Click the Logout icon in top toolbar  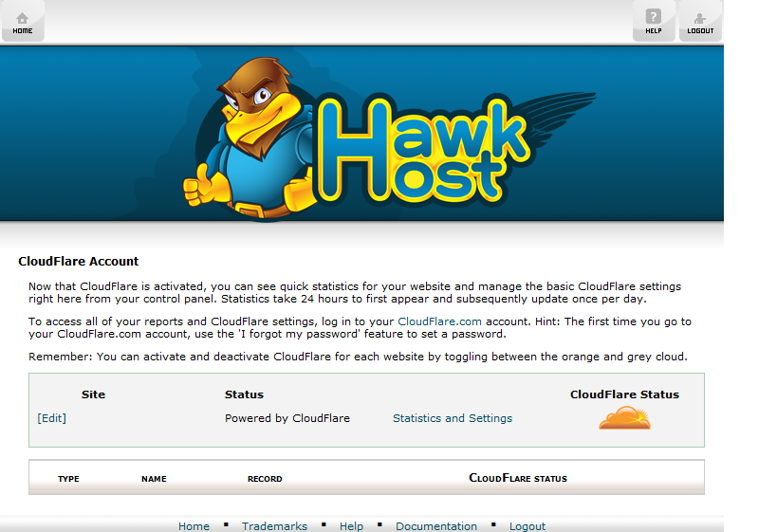pos(700,20)
